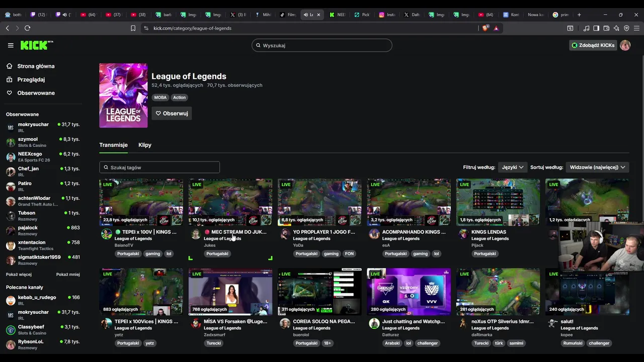Click the address bar URL
Image resolution: width=644 pixels, height=362 pixels.
pyautogui.click(x=192, y=28)
